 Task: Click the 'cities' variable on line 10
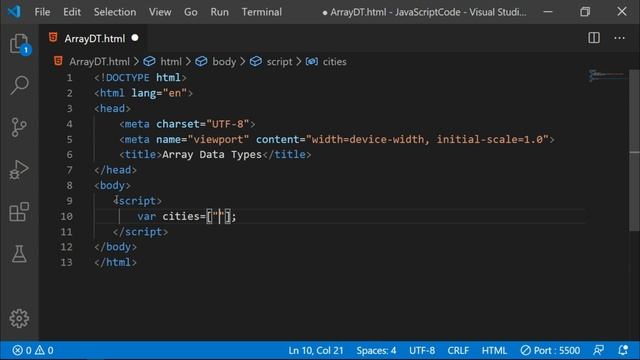(181, 216)
